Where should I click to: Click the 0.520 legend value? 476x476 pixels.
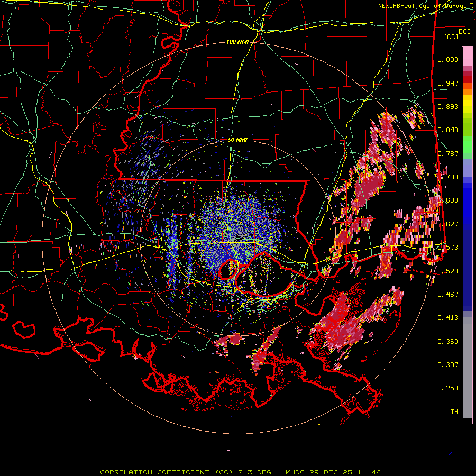[448, 271]
